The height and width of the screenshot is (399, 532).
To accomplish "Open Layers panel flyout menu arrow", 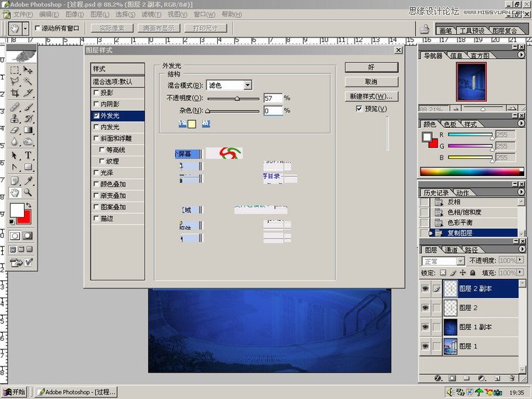I will coord(521,249).
